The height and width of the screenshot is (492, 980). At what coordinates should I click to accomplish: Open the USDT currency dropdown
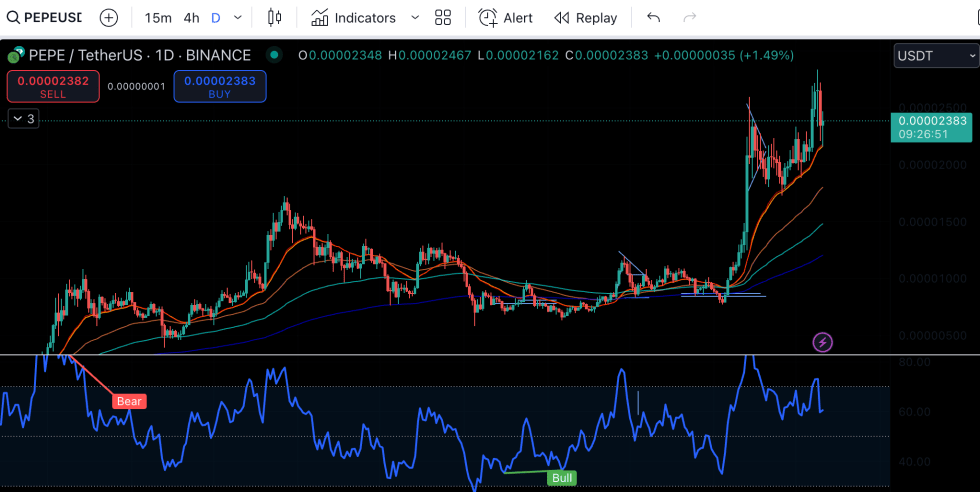pos(936,56)
